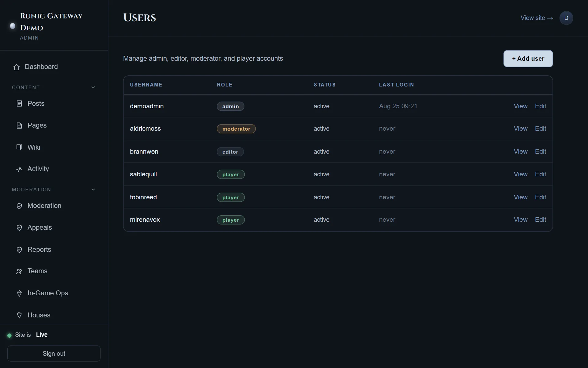Screen dimensions: 588x368
Task: Click the Moderation shield icon
Action: 19,206
